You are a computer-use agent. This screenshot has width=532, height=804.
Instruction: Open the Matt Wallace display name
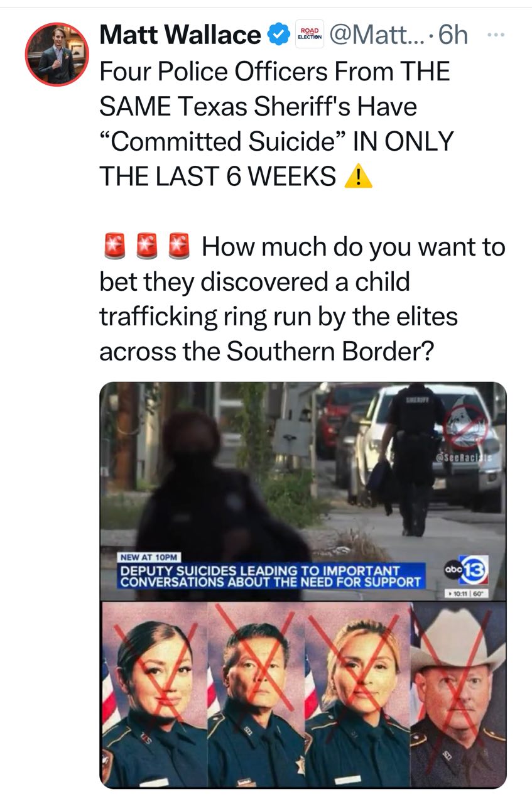tap(180, 35)
